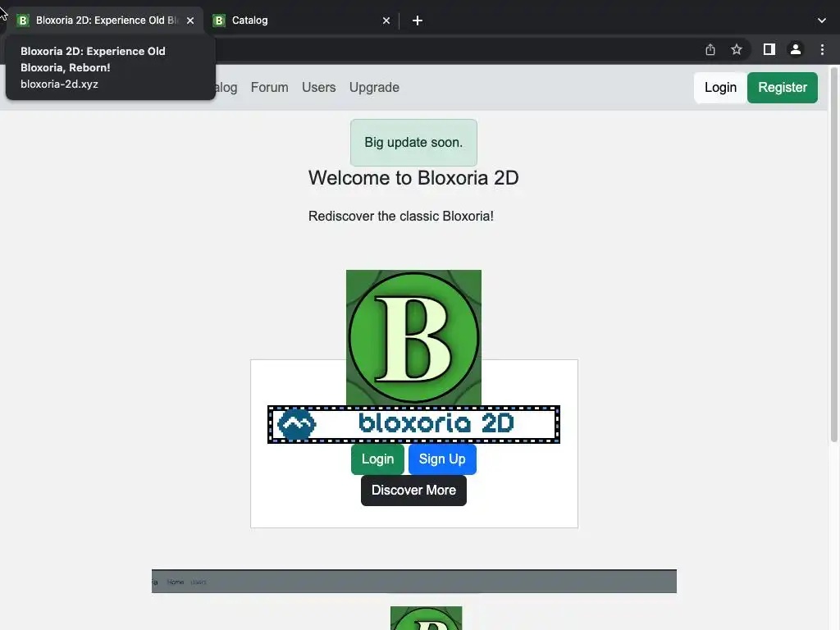
Task: Click the large green B logo image
Action: [x=413, y=337]
